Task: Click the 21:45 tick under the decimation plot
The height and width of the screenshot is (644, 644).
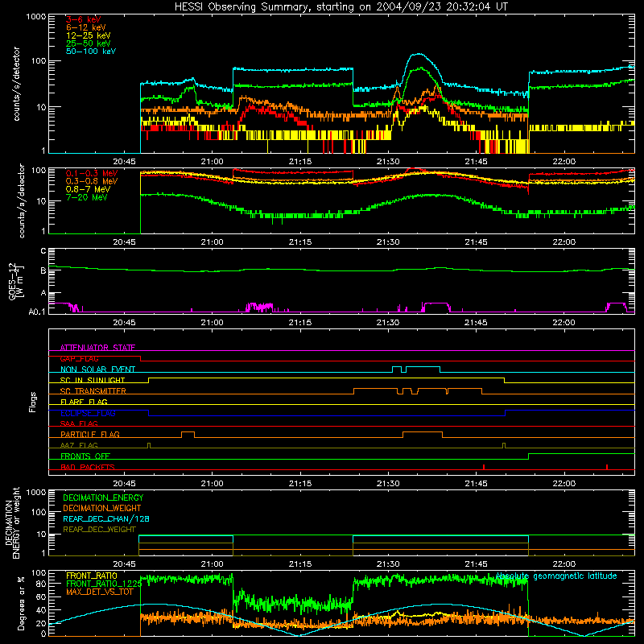Action: [x=476, y=564]
